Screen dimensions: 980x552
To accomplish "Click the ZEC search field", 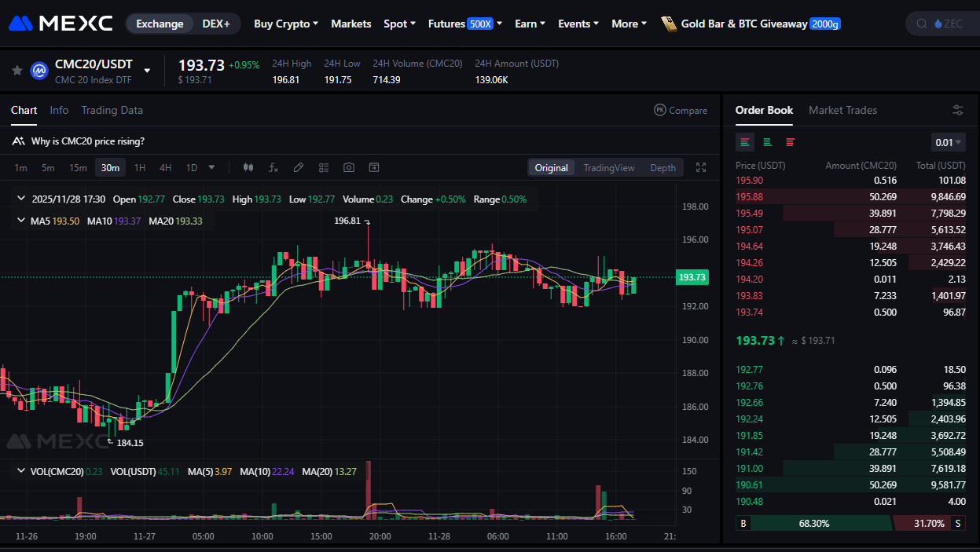I will coord(943,24).
